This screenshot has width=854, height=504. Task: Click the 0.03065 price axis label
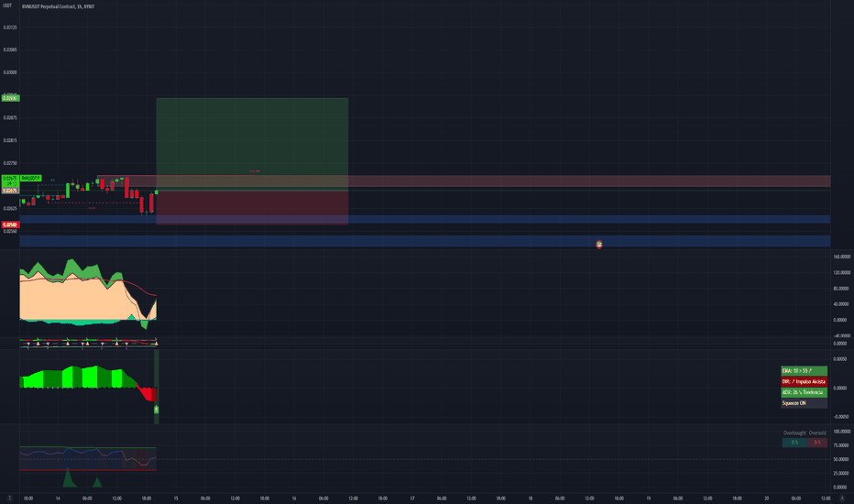click(10, 49)
